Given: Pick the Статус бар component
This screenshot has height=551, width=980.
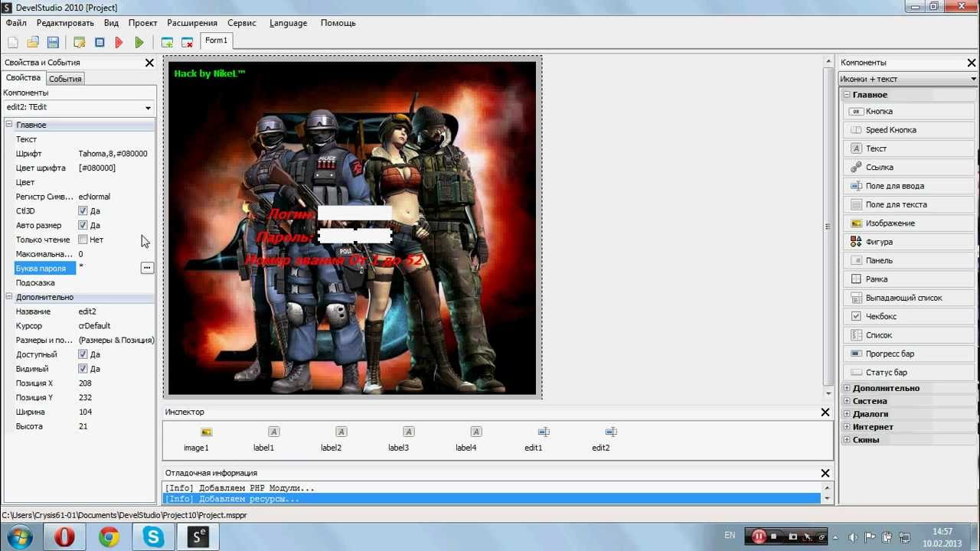Looking at the screenshot, I should point(910,373).
